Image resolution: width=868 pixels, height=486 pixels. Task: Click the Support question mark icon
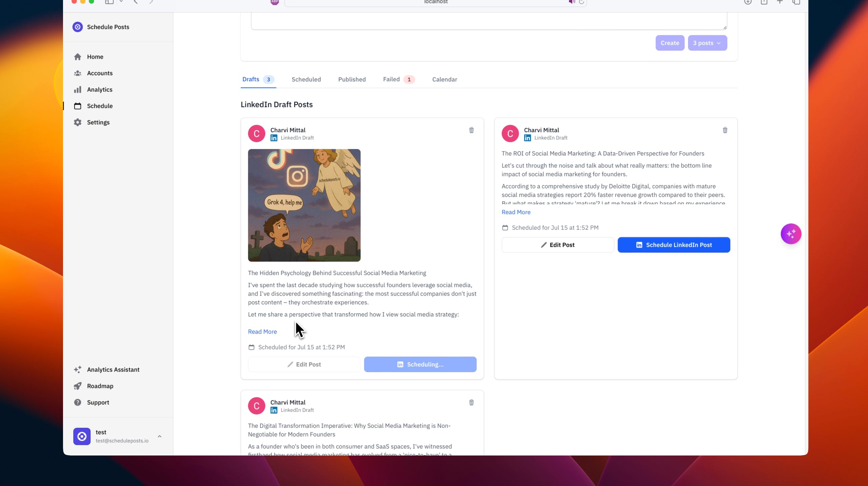[78, 402]
